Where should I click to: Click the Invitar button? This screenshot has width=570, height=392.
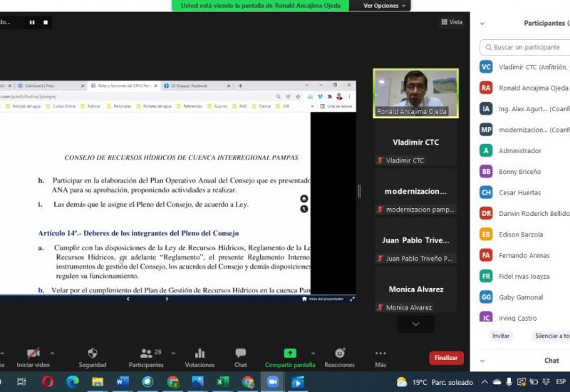pos(501,336)
